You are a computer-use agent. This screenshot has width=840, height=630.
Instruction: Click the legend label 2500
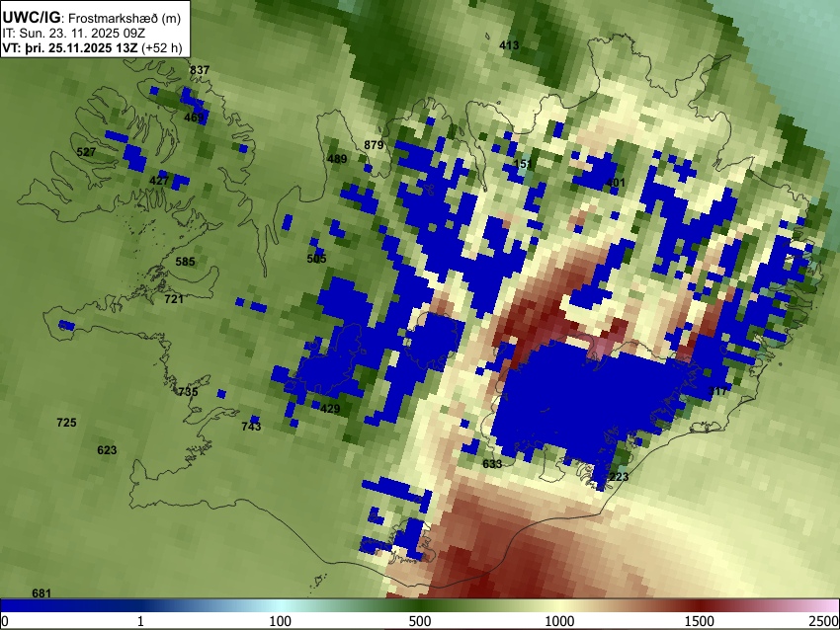point(825,621)
